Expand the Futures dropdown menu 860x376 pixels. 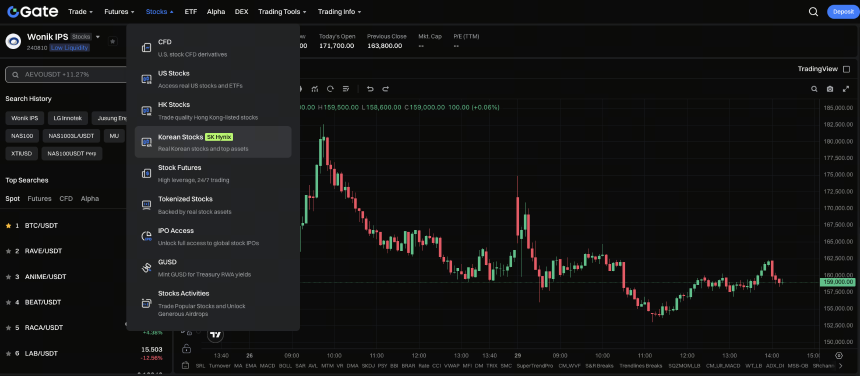pyautogui.click(x=119, y=12)
